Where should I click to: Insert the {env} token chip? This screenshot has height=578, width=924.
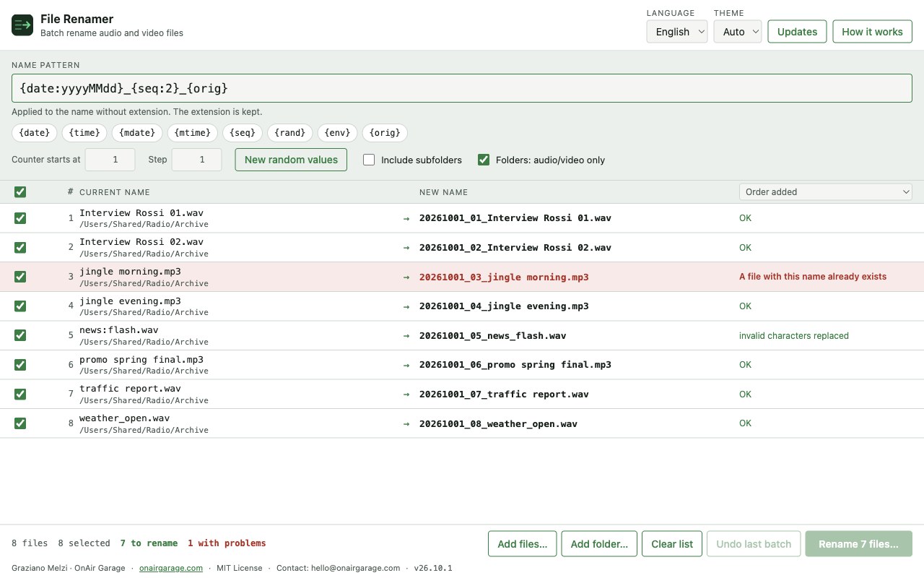pyautogui.click(x=338, y=133)
